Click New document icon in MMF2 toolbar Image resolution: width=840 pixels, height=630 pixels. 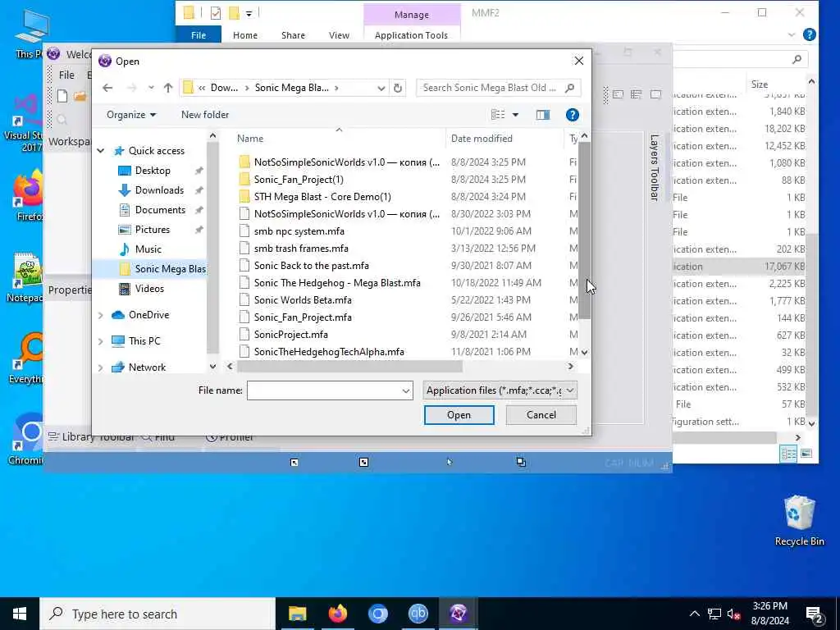[x=62, y=96]
